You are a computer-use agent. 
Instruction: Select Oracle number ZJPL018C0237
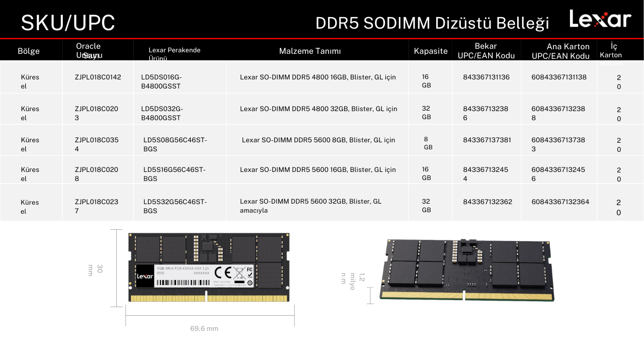coord(97,206)
